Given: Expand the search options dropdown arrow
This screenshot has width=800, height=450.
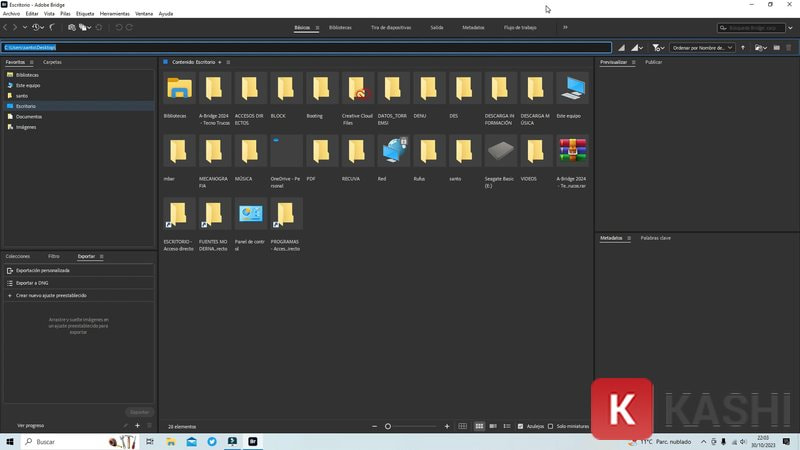Looking at the screenshot, I should tap(790, 28).
